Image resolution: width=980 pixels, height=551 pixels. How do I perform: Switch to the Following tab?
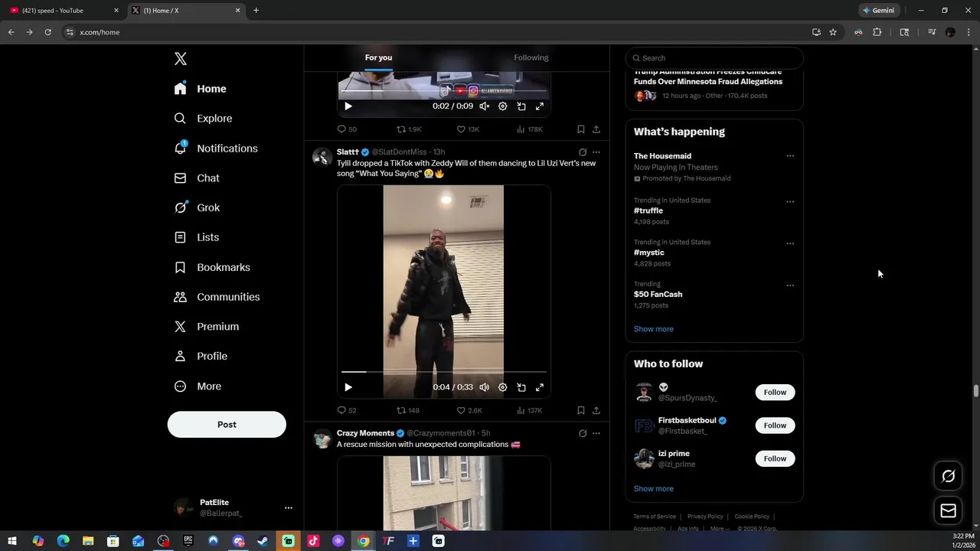coord(531,57)
